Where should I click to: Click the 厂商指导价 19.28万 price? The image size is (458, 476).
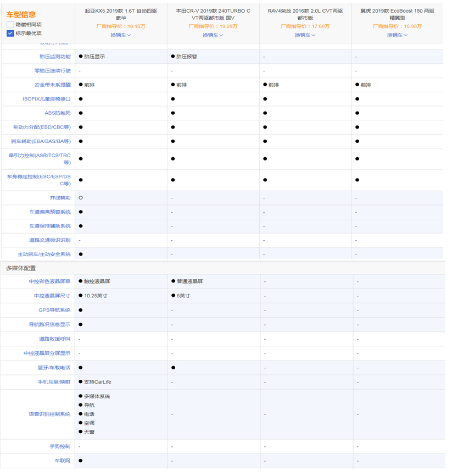pyautogui.click(x=213, y=26)
